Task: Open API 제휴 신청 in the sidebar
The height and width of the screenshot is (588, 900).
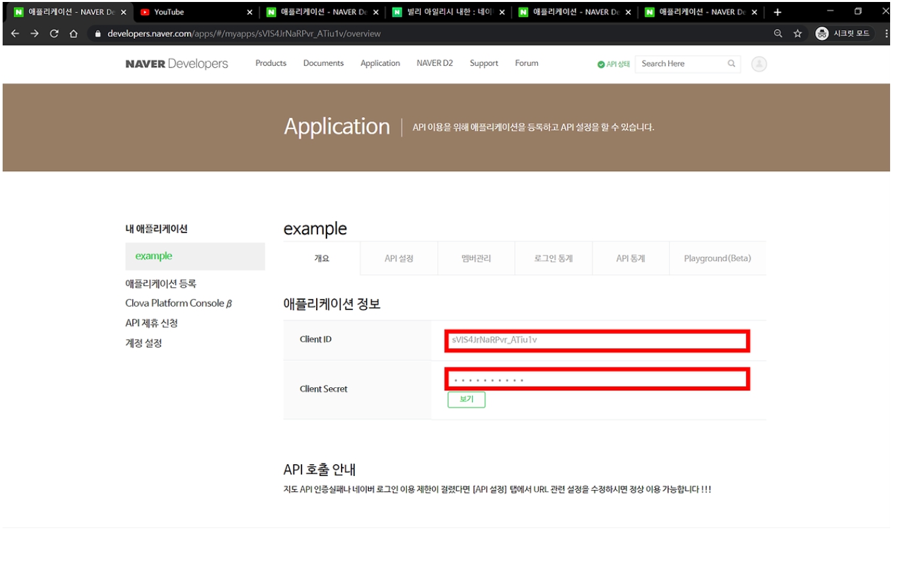Action: 151,323
